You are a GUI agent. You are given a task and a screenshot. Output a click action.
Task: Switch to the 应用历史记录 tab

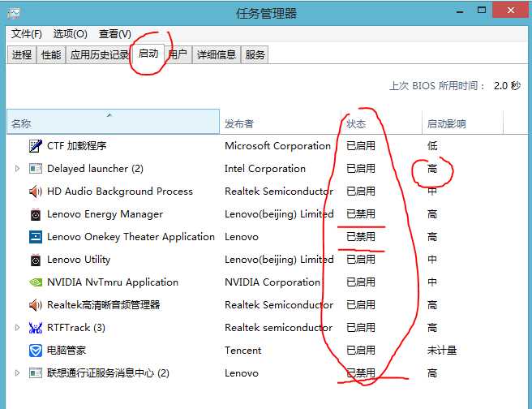(x=98, y=54)
